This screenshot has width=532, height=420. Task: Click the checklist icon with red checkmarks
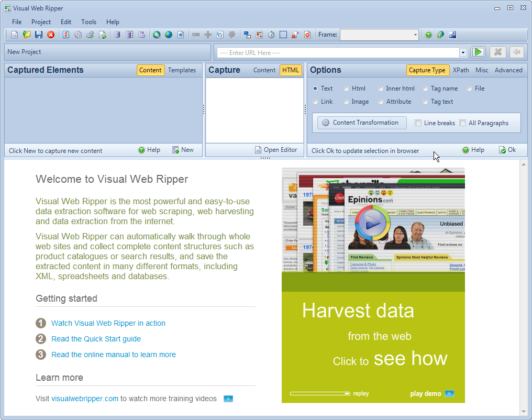pos(66,35)
